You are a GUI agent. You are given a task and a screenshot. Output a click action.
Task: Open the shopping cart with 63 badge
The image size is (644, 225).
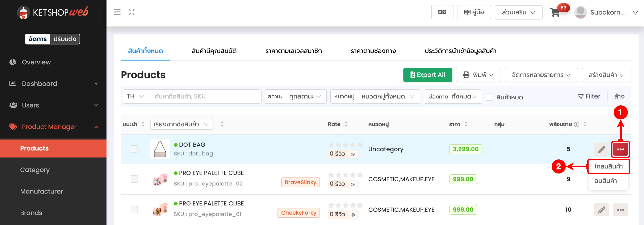(555, 13)
